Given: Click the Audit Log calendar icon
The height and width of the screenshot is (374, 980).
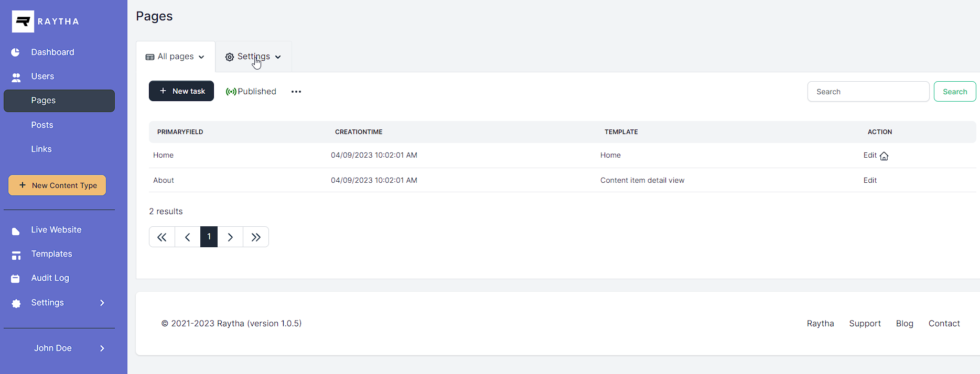Looking at the screenshot, I should pos(16,279).
